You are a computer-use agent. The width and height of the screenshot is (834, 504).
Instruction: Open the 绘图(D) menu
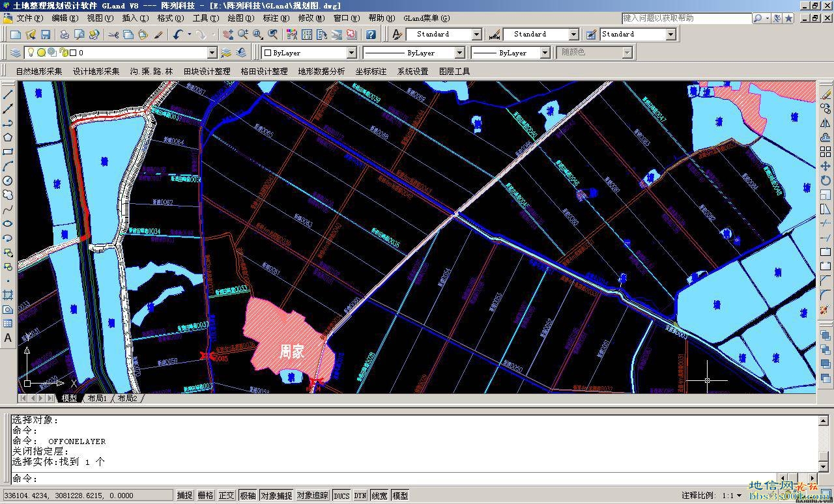(x=240, y=18)
